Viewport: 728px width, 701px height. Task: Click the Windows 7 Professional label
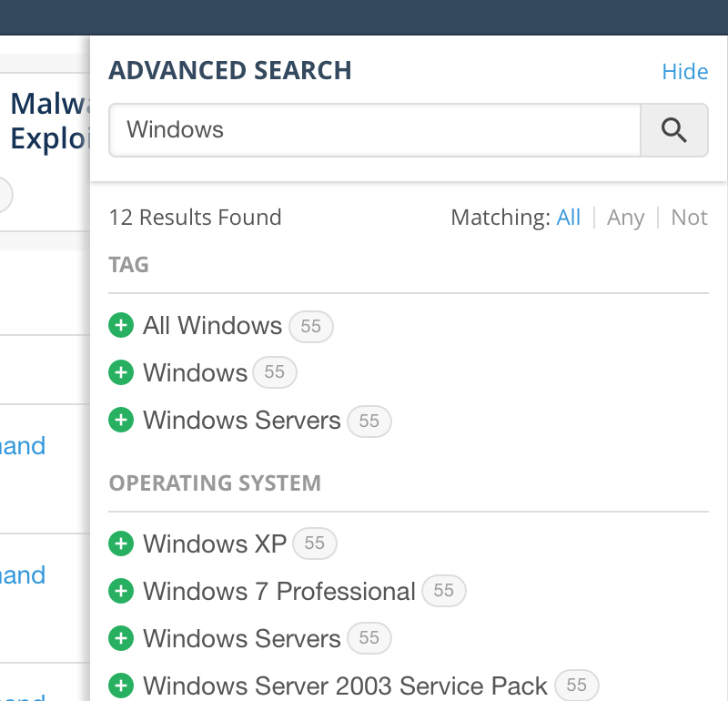tap(279, 592)
